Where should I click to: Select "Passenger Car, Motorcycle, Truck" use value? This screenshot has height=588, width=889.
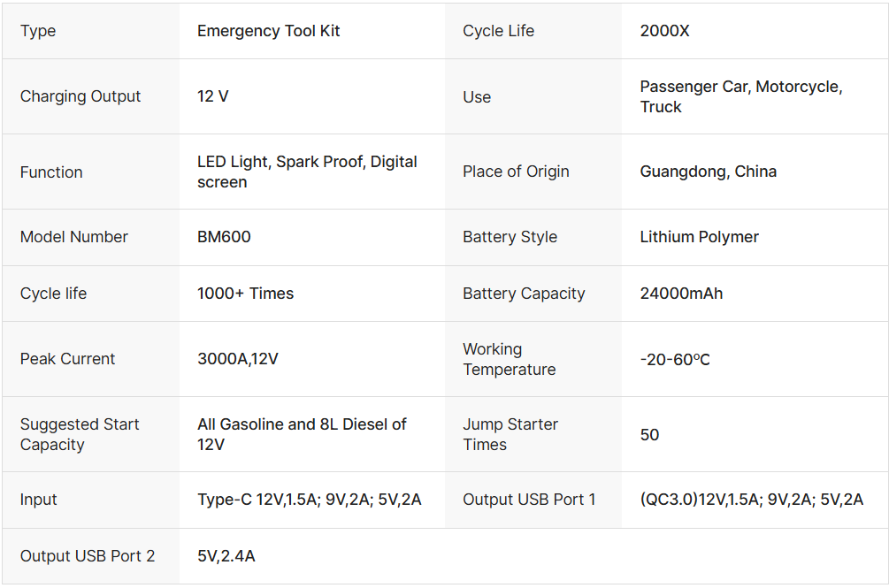click(740, 96)
